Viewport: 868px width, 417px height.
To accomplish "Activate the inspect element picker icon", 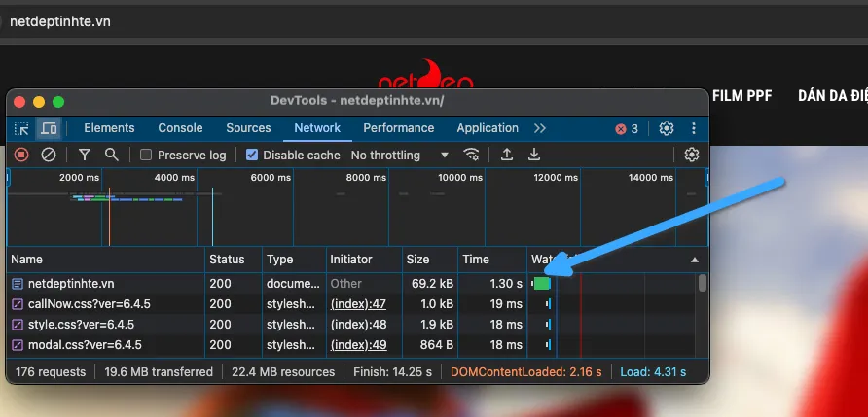I will [x=21, y=129].
